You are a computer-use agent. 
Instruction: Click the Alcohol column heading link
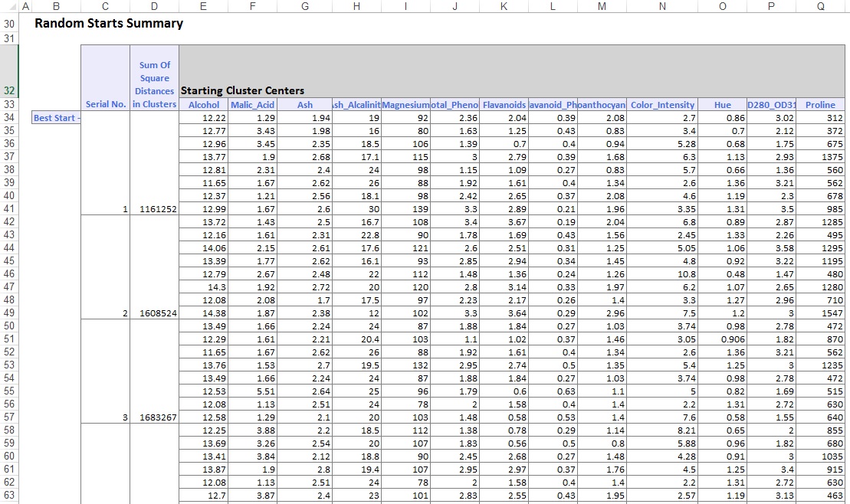203,105
